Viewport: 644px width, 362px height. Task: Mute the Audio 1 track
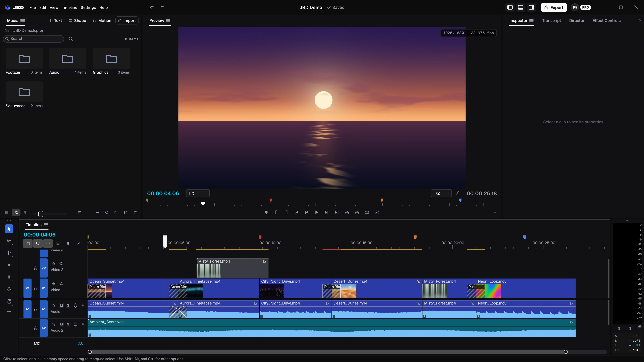[x=61, y=306]
